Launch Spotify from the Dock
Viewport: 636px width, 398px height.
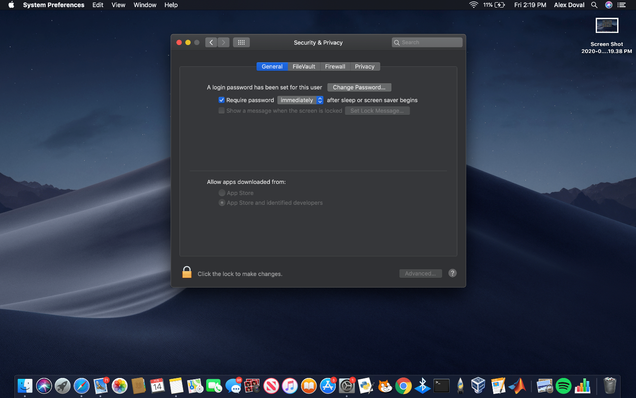pos(563,386)
